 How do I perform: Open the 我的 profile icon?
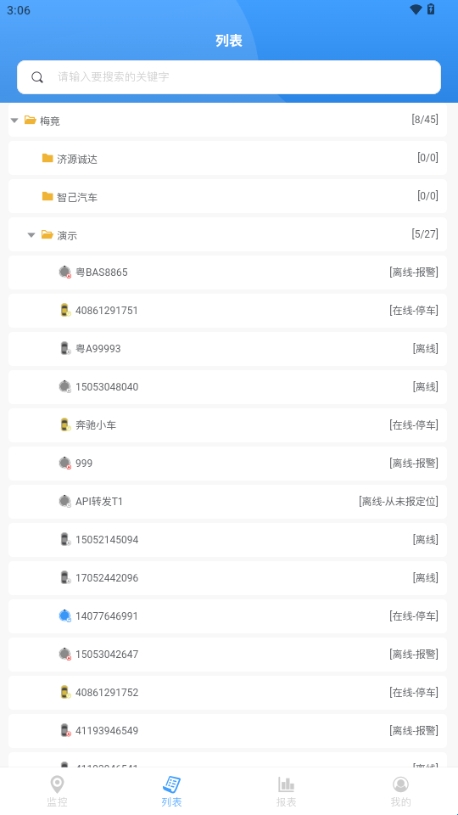click(400, 784)
